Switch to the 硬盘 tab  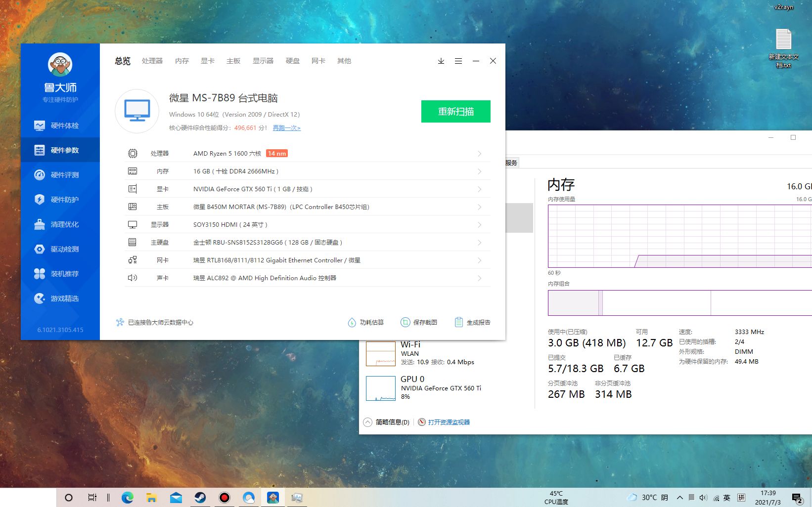(x=293, y=61)
